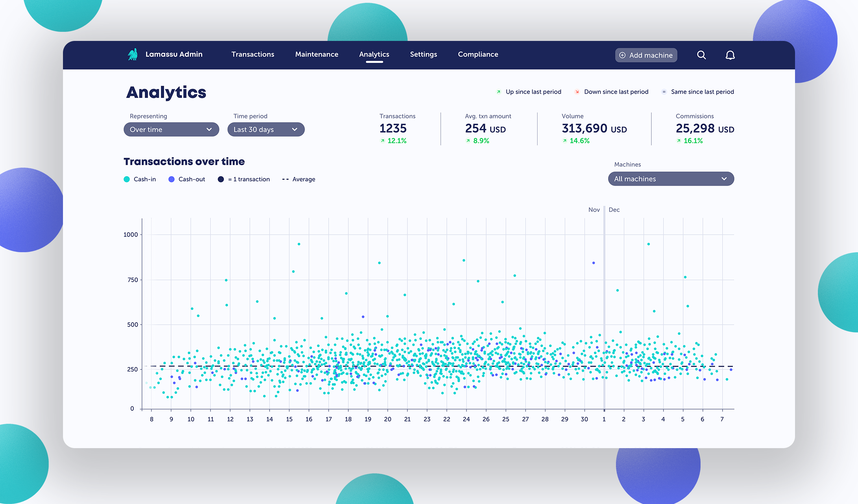
Task: Expand the Representing Over time dropdown
Action: [171, 129]
